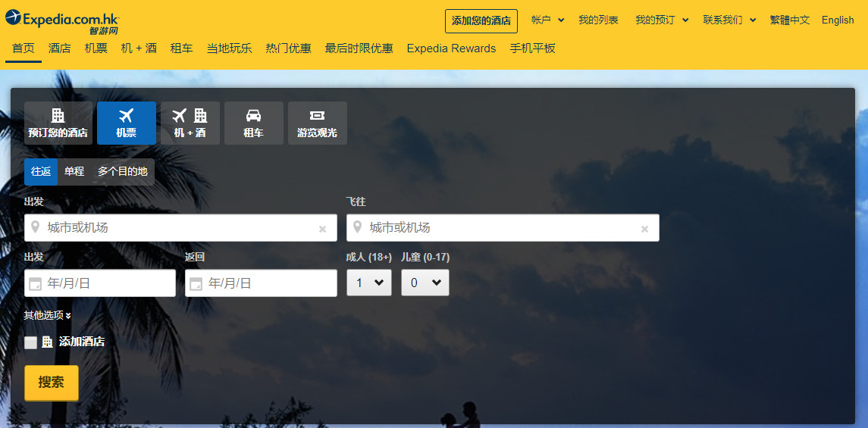868x428 pixels.
Task: Switch language to 繁體中文
Action: click(x=790, y=20)
